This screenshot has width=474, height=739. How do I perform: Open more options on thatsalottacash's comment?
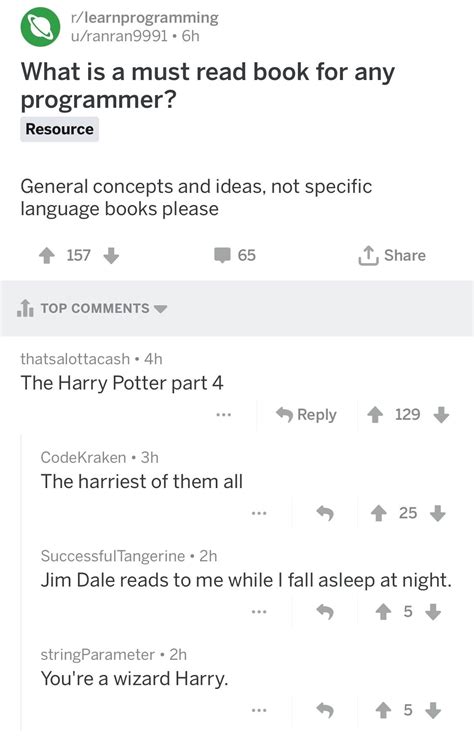click(x=223, y=415)
